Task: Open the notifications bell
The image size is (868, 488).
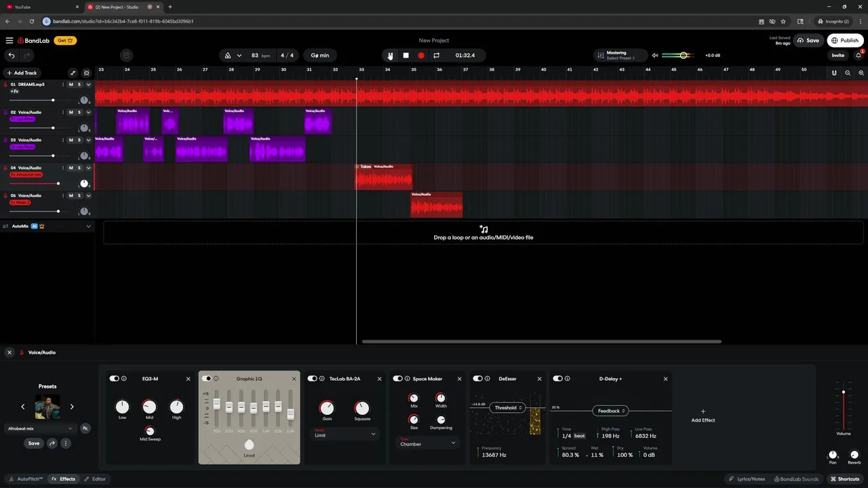Action: tap(859, 56)
